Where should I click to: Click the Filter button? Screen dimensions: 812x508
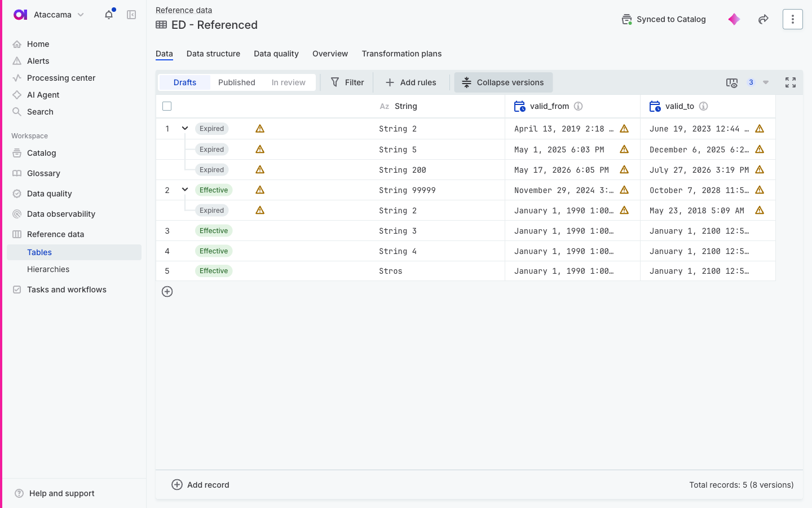[347, 82]
